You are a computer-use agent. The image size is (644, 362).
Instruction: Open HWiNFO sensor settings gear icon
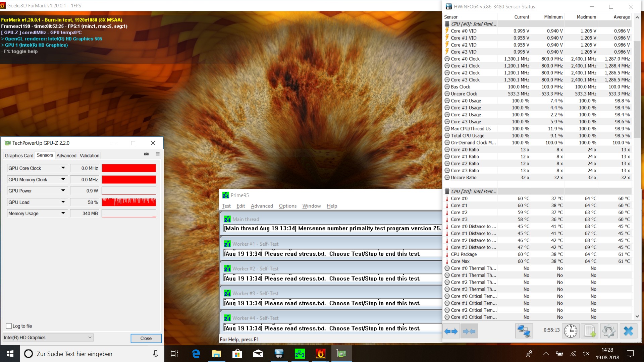point(609,331)
